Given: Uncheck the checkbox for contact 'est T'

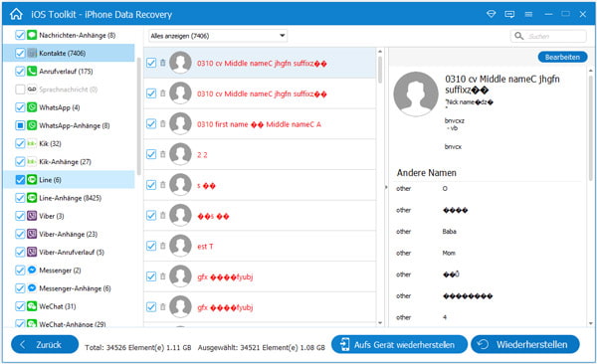Looking at the screenshot, I should coord(151,246).
